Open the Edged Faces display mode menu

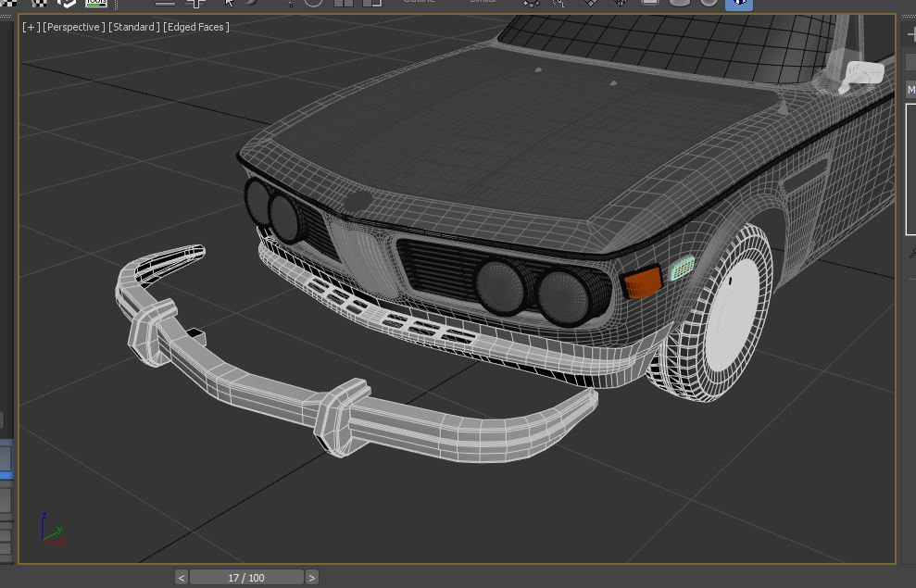tap(195, 27)
